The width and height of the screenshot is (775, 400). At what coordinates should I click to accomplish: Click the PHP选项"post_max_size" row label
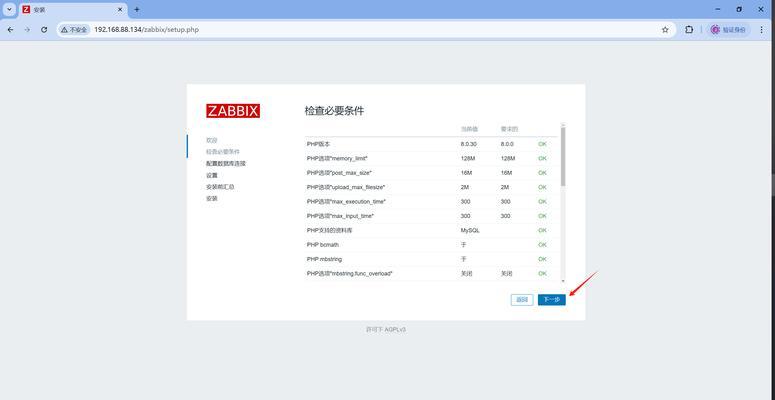coord(339,173)
